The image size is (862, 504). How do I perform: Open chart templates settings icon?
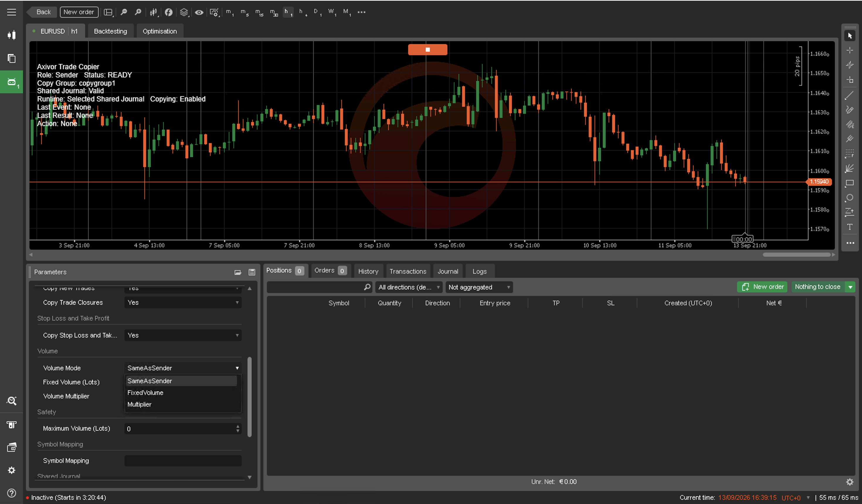[215, 12]
